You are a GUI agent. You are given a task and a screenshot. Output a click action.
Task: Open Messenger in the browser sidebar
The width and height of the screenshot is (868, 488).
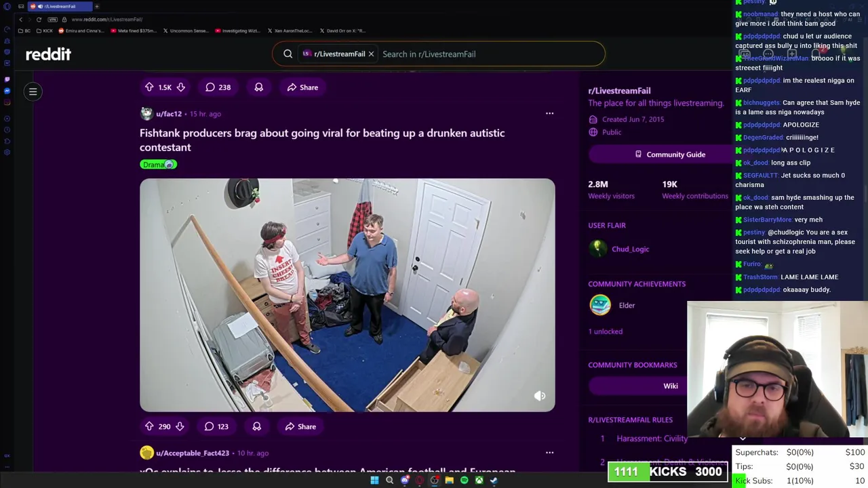click(x=7, y=91)
